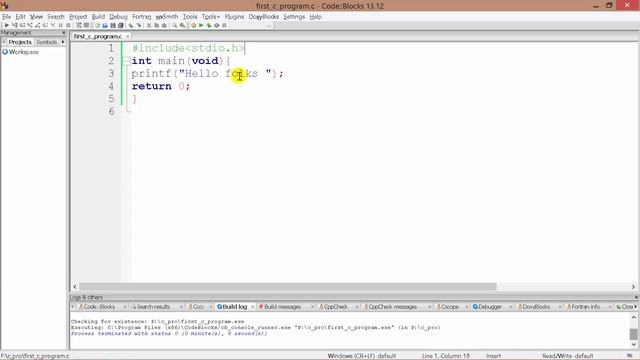This screenshot has width=640, height=360.
Task: Start debugging with the Debug/Continue arrow
Action: [7, 25]
